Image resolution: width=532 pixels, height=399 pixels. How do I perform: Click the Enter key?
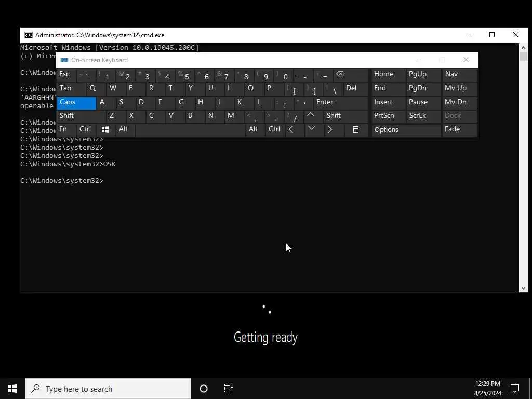click(x=341, y=103)
